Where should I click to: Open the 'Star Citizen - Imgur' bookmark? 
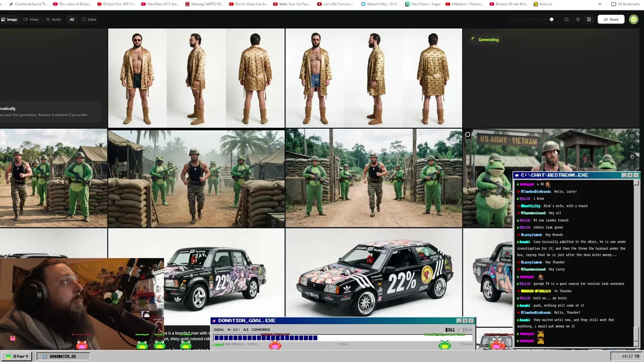click(424, 4)
